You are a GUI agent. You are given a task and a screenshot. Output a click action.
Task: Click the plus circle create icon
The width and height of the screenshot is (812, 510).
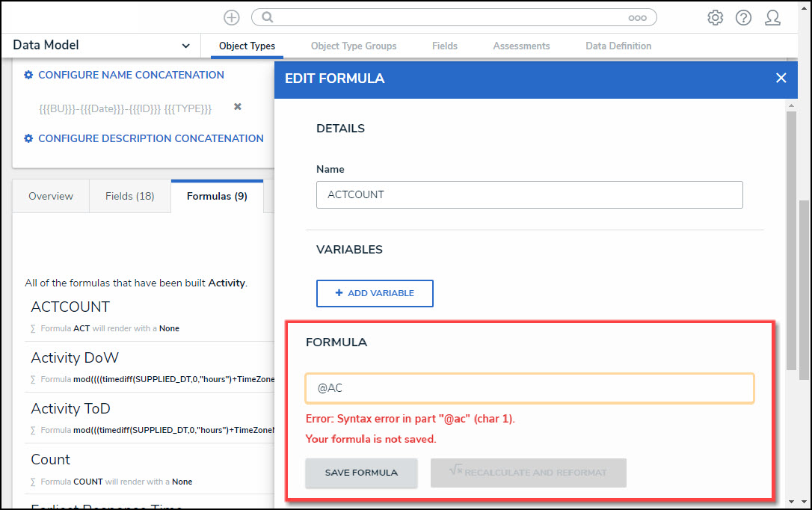[232, 17]
